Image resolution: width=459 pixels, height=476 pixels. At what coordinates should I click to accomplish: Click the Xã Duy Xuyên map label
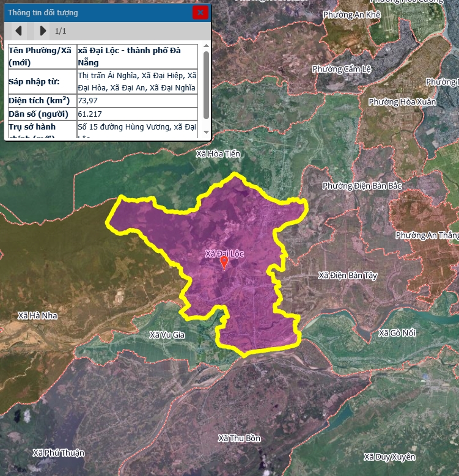pyautogui.click(x=389, y=457)
